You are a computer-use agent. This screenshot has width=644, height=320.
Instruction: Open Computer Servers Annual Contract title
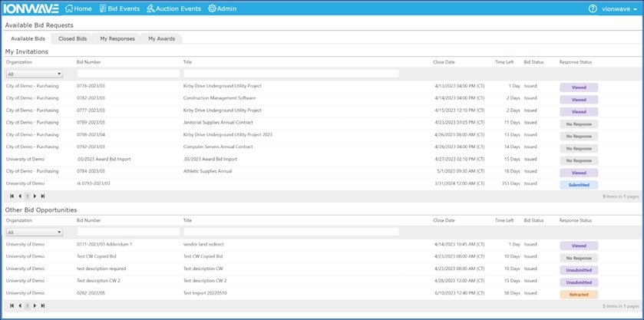tap(218, 147)
